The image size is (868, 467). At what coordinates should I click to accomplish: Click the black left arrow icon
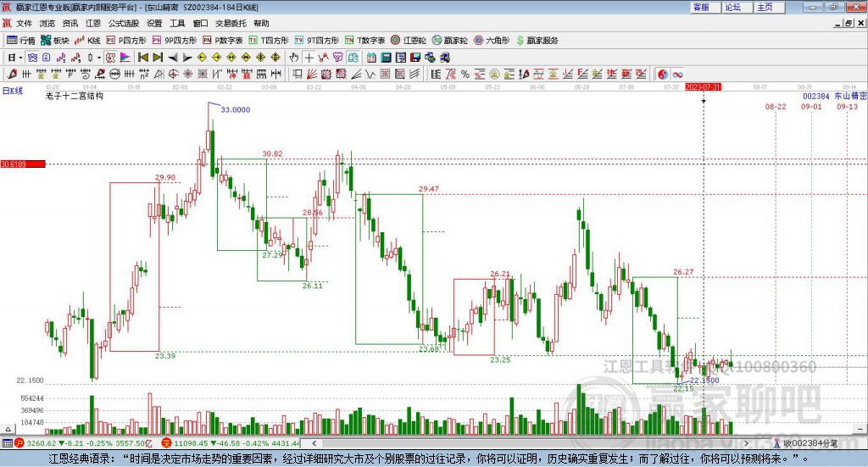[173, 58]
